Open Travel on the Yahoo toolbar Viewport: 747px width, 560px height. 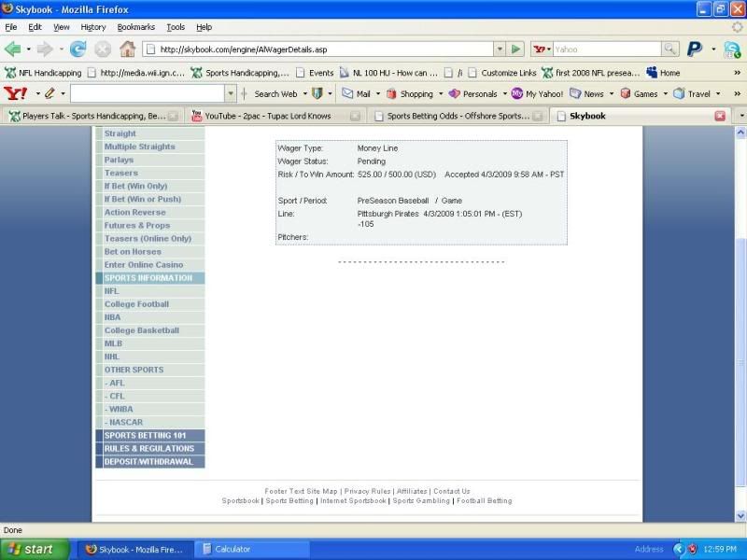(x=692, y=94)
